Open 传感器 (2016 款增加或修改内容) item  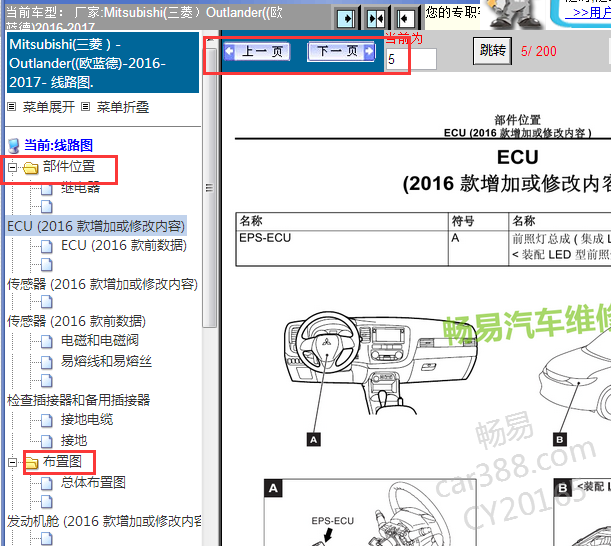[x=102, y=284]
